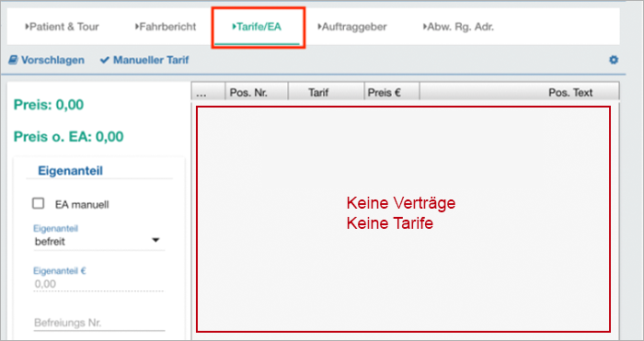Image resolution: width=644 pixels, height=341 pixels.
Task: Go to the Auftraggeber tab
Action: tap(352, 27)
